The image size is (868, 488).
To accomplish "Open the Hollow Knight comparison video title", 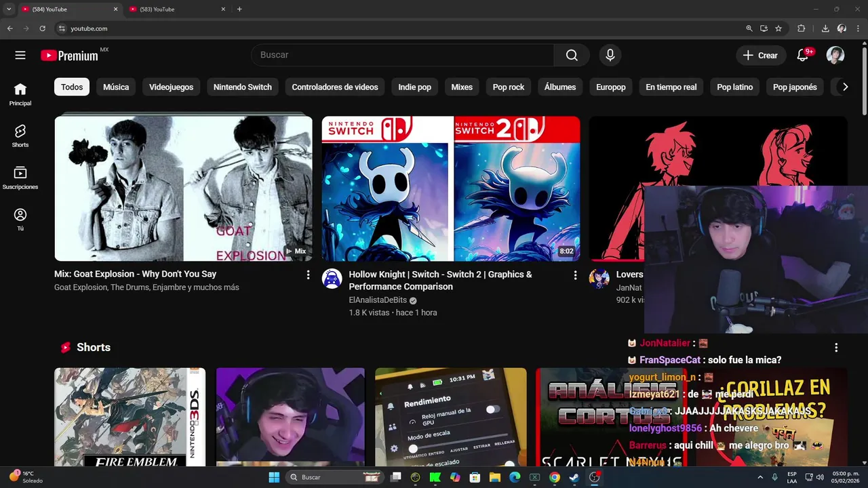I will (440, 281).
